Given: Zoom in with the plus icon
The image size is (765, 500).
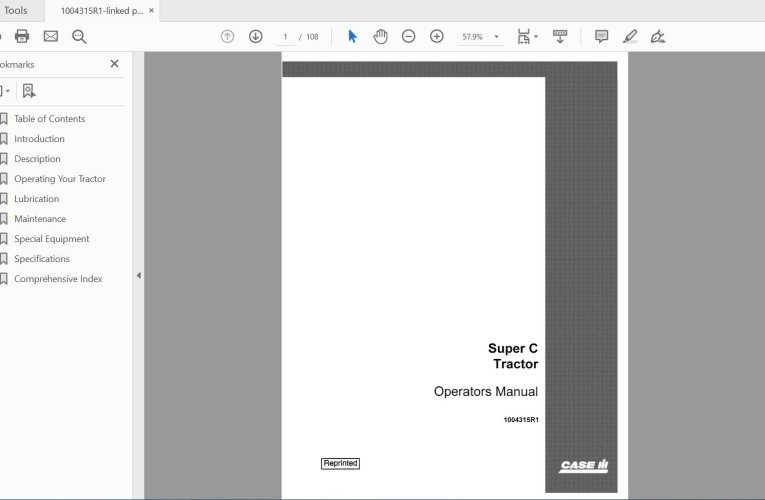Looking at the screenshot, I should click(x=437, y=37).
